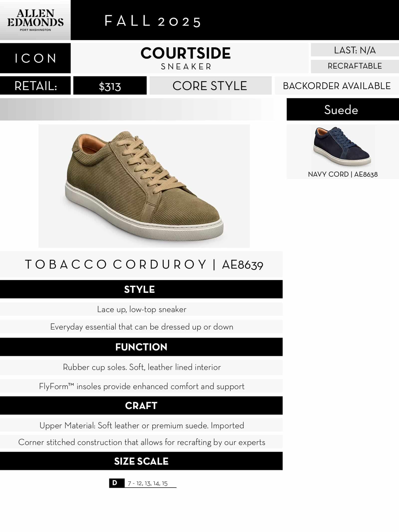Select the CORE STYLE label

click(210, 86)
